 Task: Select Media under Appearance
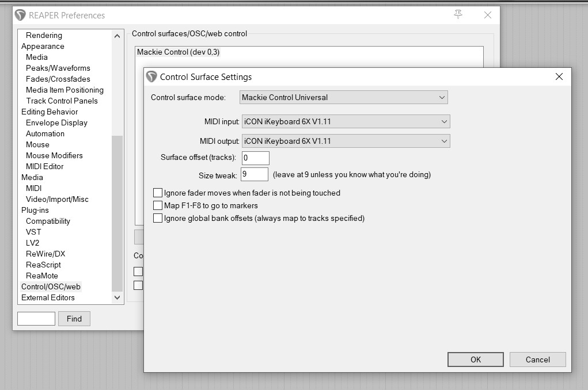coord(37,57)
